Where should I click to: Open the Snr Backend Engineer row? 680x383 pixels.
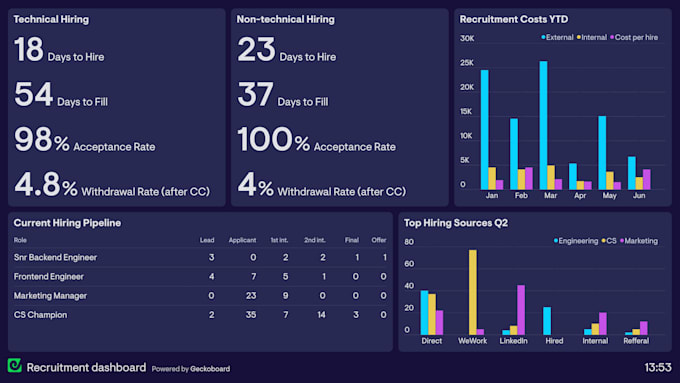coord(200,257)
